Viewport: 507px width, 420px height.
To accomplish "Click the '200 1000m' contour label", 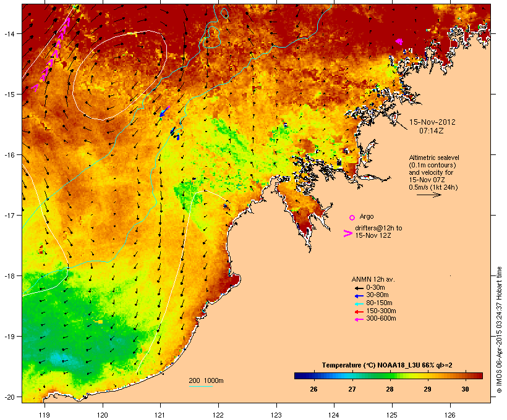I will (x=206, y=380).
